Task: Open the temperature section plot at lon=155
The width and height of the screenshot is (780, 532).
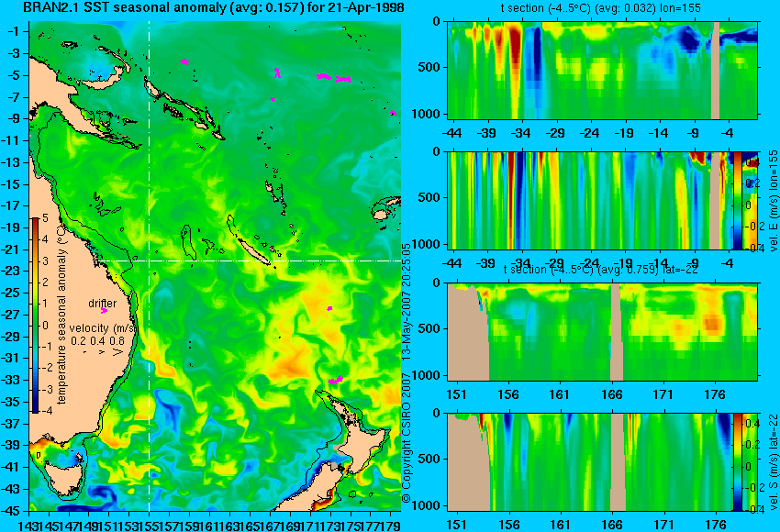Action: pos(602,70)
